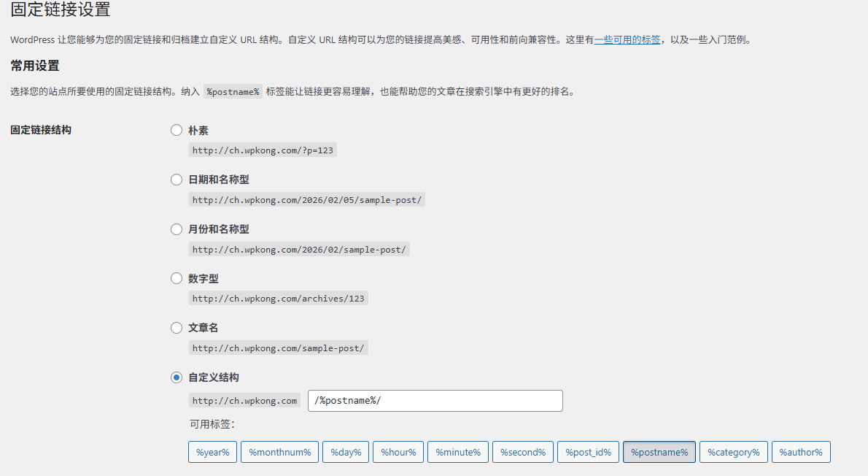The width and height of the screenshot is (868, 476).
Task: Click inside the custom structure input field
Action: (435, 400)
